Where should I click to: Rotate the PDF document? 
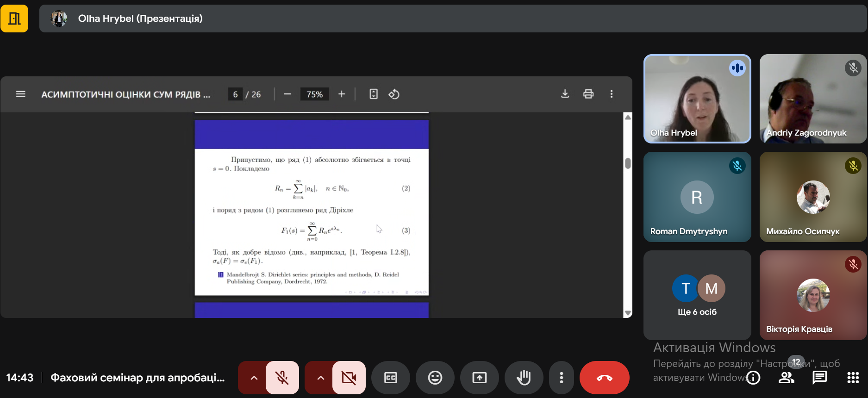point(394,94)
